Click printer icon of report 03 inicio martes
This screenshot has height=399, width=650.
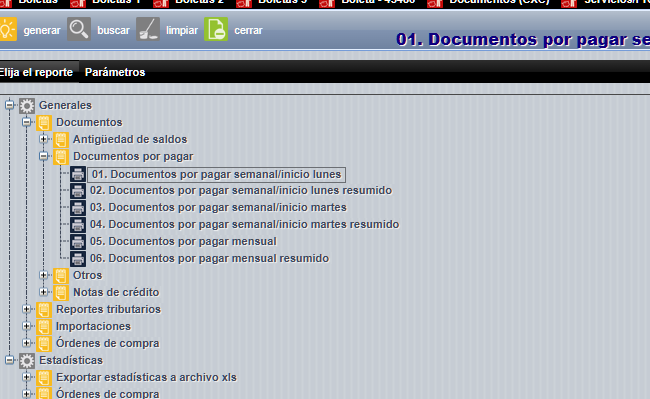click(x=78, y=208)
